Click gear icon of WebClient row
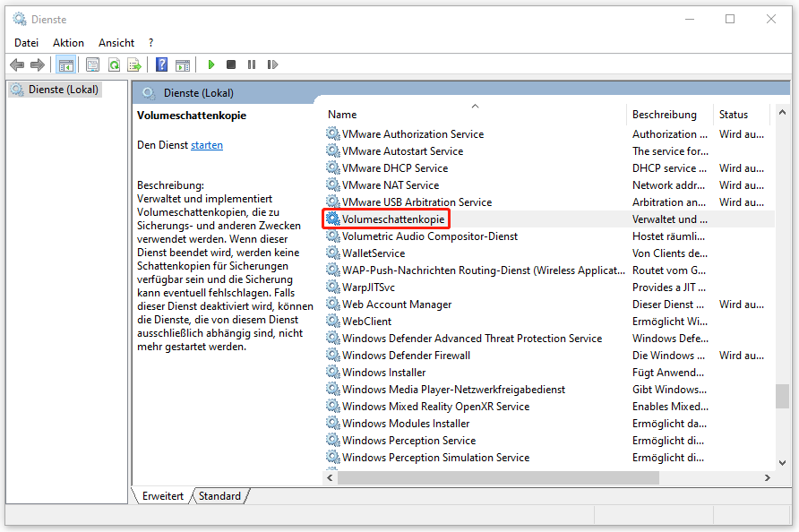Viewport: 799px width, 532px height. tap(332, 321)
